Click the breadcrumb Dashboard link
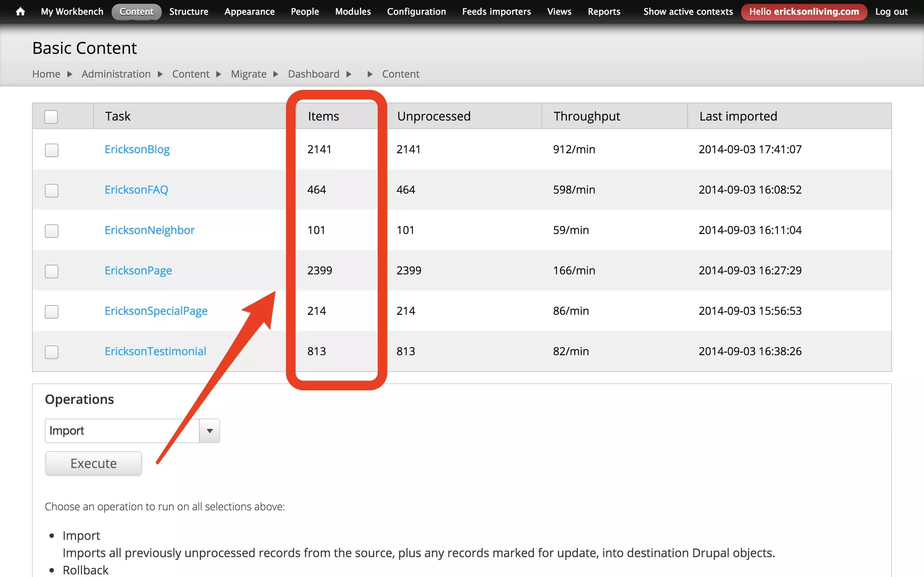 tap(313, 74)
